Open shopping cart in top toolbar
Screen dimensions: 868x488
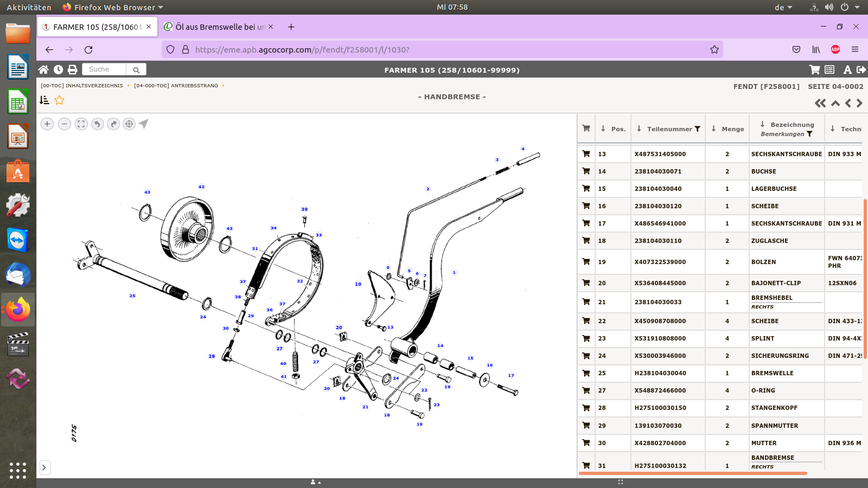point(814,69)
